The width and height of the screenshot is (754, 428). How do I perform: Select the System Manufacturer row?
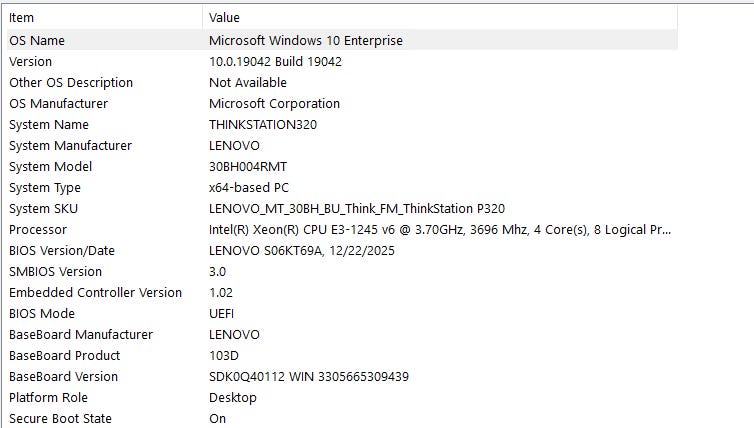coord(342,146)
